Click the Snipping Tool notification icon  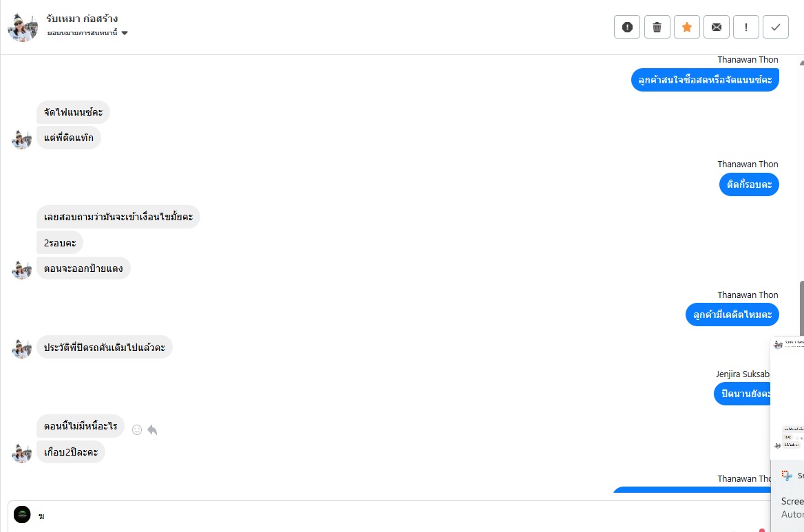[x=787, y=476]
